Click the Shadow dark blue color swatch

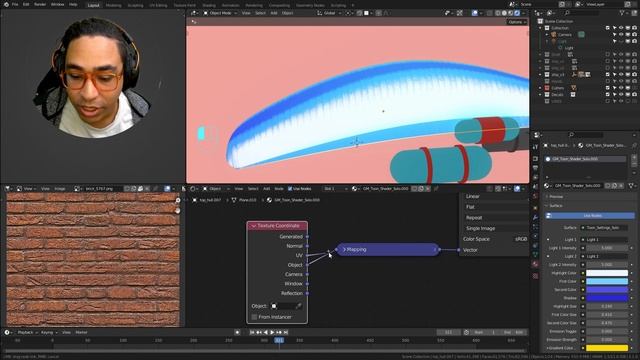tap(607, 298)
